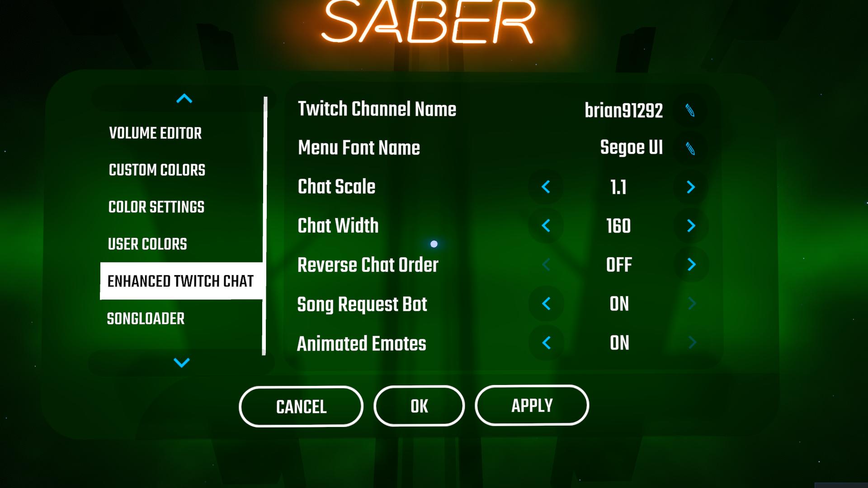Disable Song Request Bot toggle
The image size is (868, 488).
pyautogui.click(x=546, y=304)
